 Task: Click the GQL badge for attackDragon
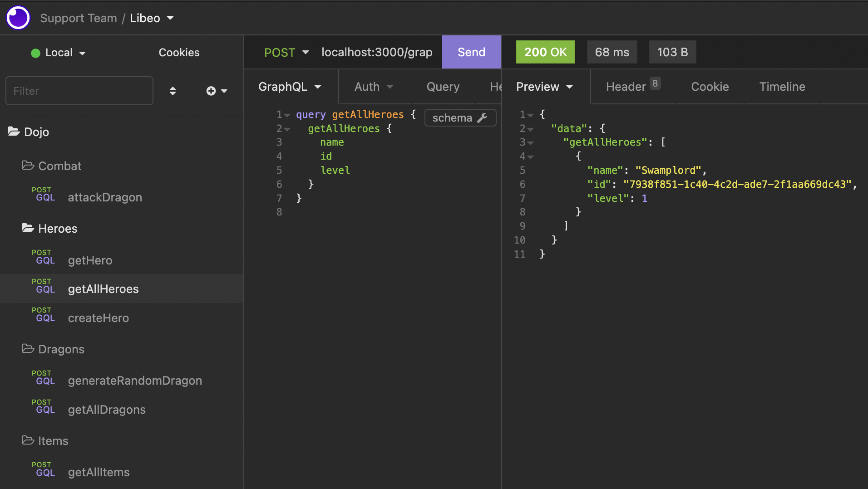tap(45, 197)
